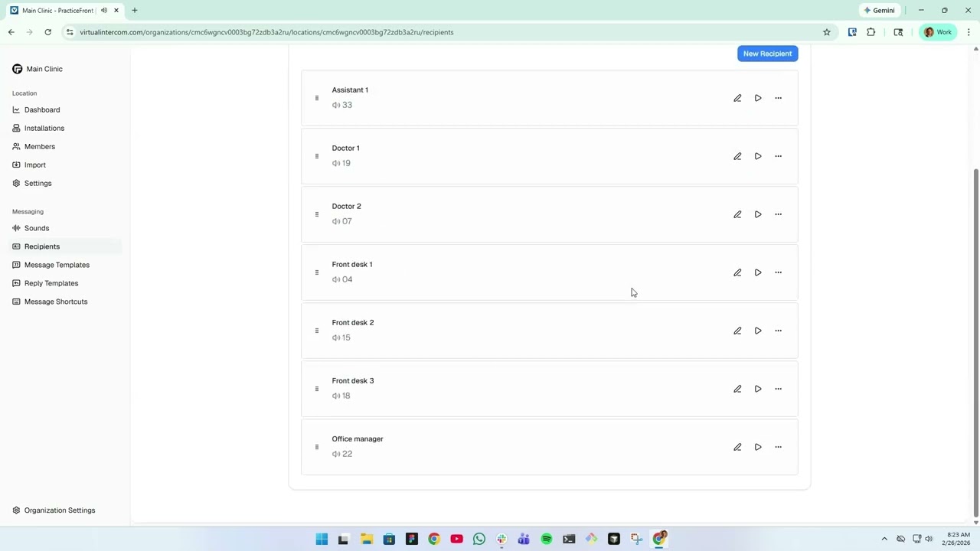
Task: Bookmark this page with star icon
Action: [827, 32]
